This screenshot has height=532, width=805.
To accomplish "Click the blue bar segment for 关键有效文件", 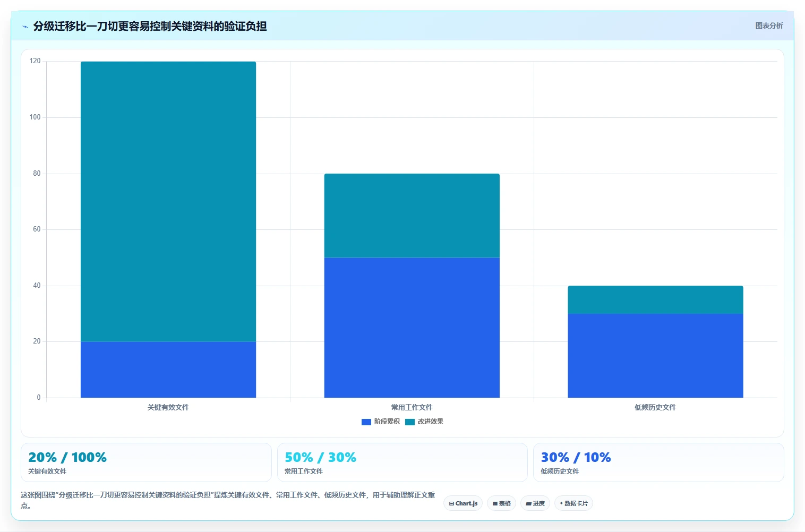I will coord(168,370).
